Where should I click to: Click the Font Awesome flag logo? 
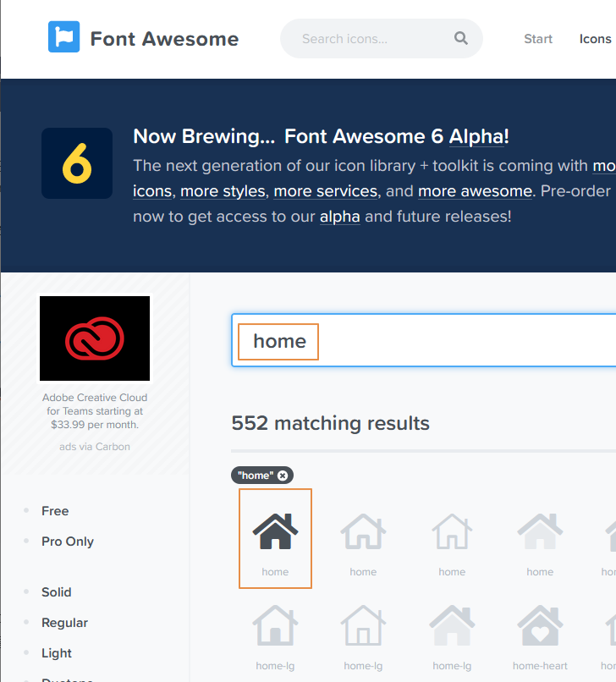click(64, 36)
